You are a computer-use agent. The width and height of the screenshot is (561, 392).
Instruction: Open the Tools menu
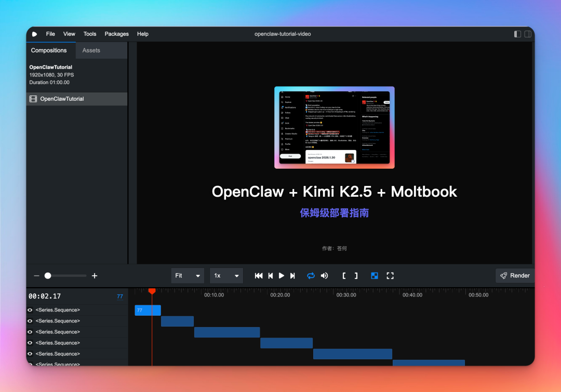(90, 34)
